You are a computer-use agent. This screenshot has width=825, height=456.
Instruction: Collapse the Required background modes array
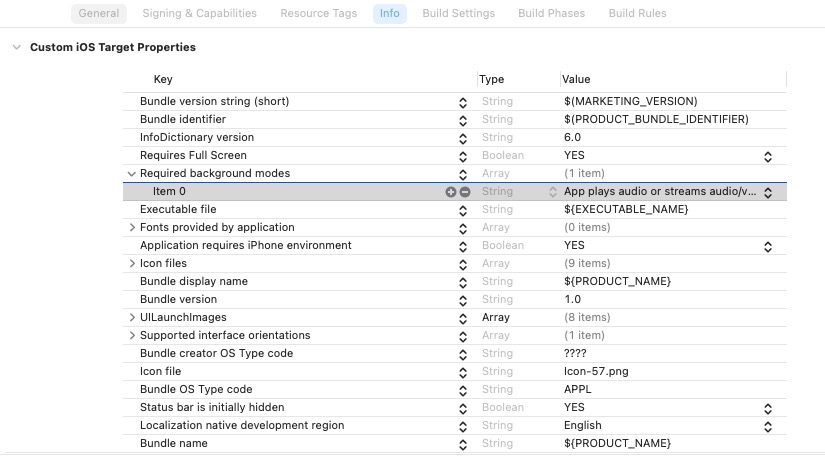[x=131, y=174]
